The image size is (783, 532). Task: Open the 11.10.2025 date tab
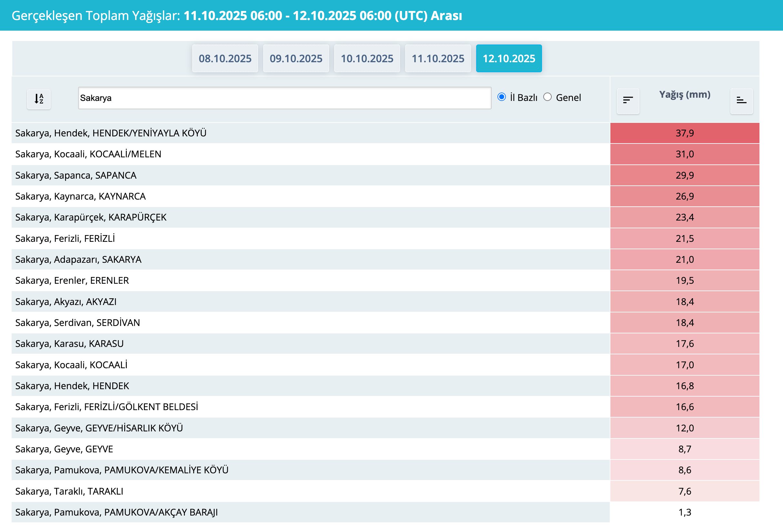click(x=438, y=58)
